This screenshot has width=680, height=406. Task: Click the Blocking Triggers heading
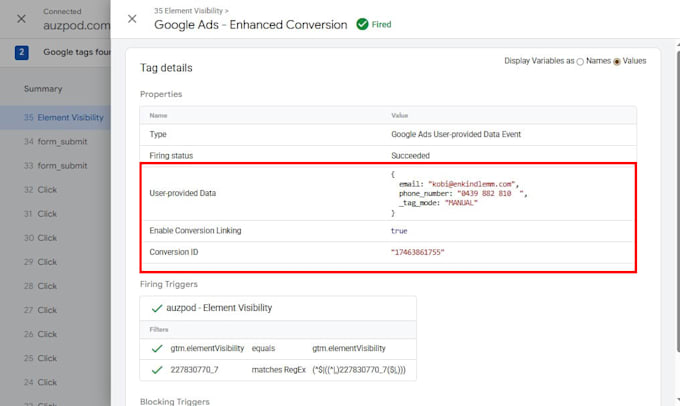[x=175, y=402]
